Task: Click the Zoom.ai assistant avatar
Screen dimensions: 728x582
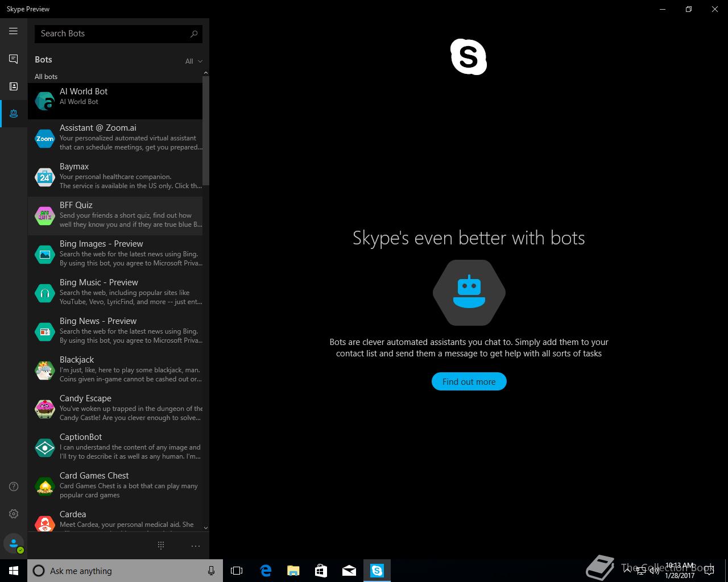Action: pos(44,139)
